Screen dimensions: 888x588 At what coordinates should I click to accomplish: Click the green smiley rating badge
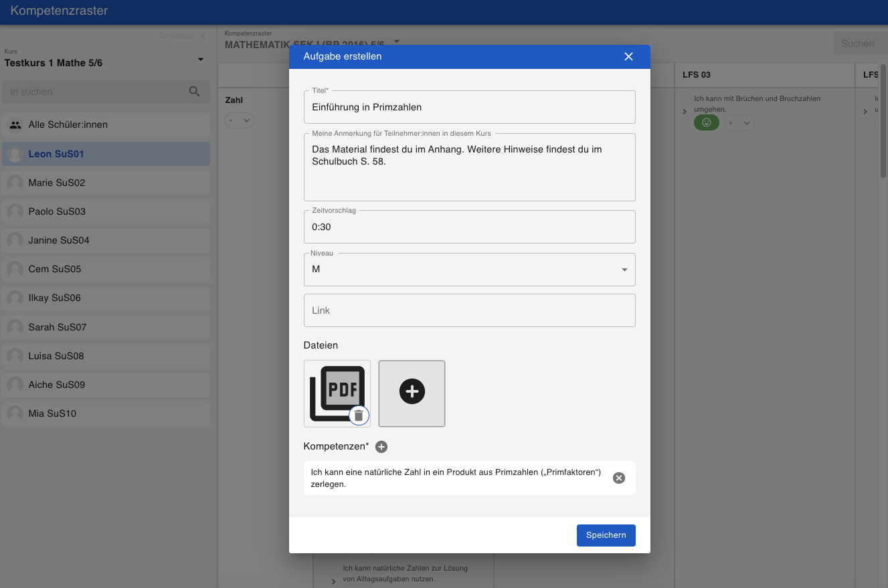click(706, 122)
